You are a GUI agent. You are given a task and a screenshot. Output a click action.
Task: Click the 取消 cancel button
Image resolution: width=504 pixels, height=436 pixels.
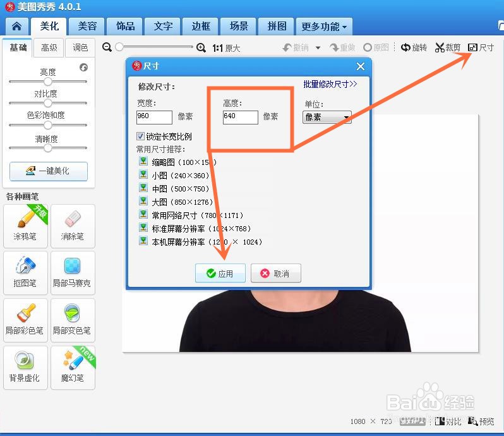(276, 274)
